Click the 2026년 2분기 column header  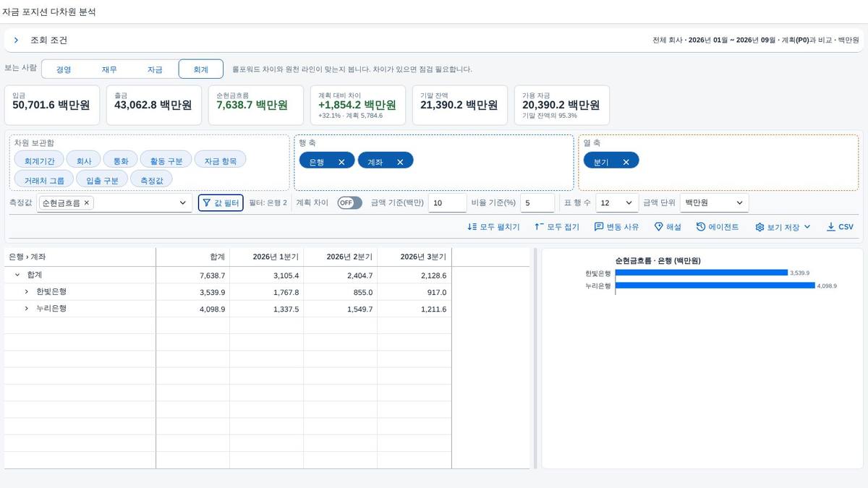click(340, 257)
